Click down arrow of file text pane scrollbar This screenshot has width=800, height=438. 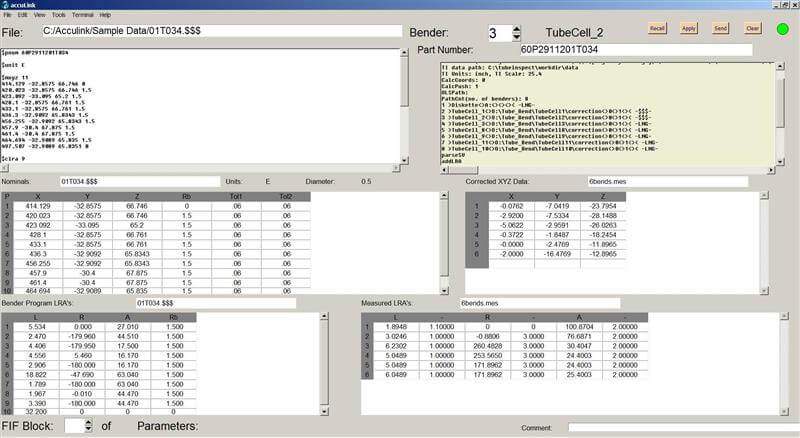tap(404, 160)
